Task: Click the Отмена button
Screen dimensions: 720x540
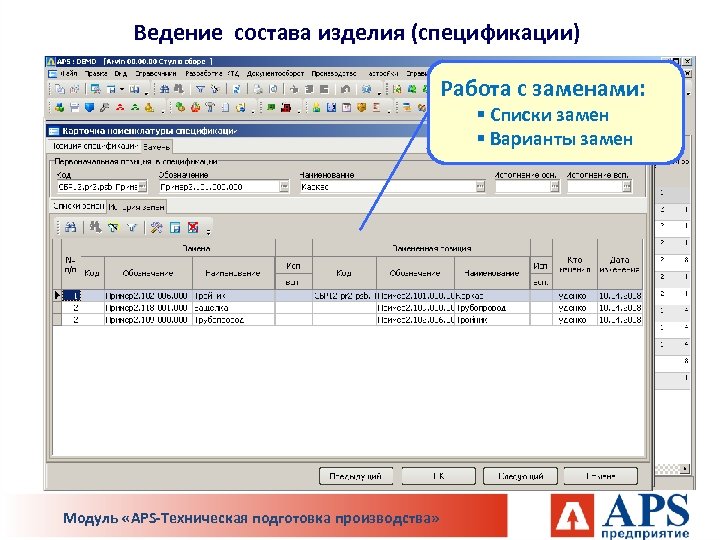Action: pyautogui.click(x=601, y=476)
